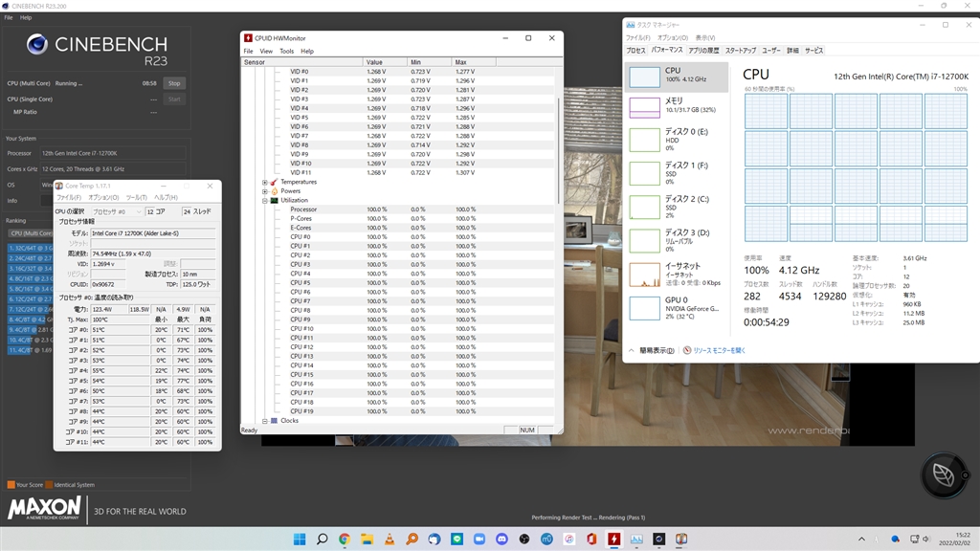The image size is (980, 551).
Task: Open File Explorer from taskbar
Action: [367, 539]
